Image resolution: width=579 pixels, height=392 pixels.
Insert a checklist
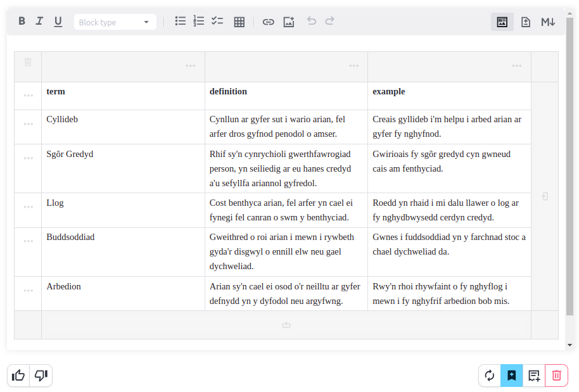[217, 22]
